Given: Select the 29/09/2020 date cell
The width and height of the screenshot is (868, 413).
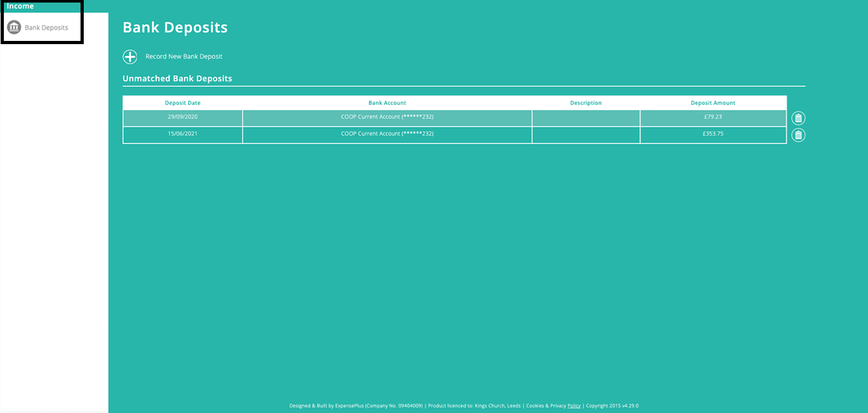Looking at the screenshot, I should tap(183, 118).
